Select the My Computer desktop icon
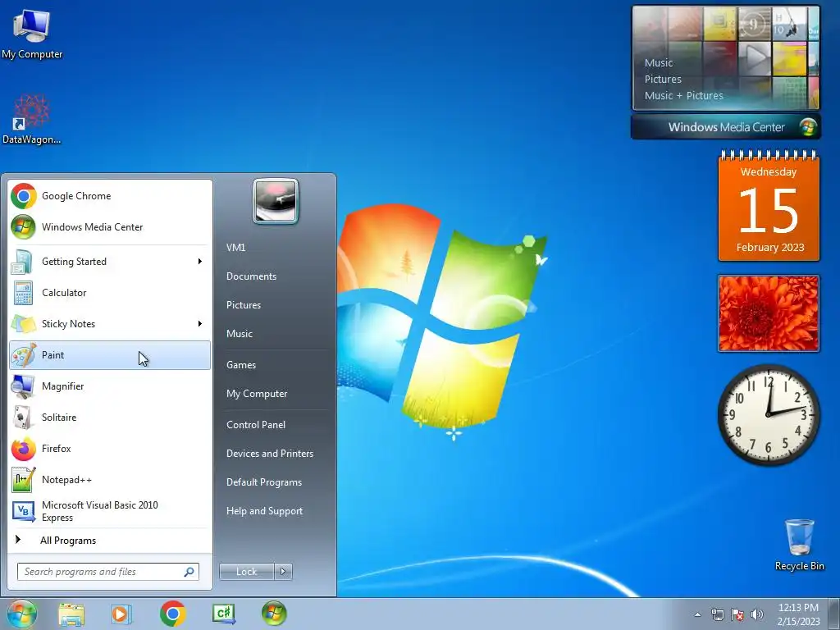The height and width of the screenshot is (630, 840). click(x=32, y=33)
